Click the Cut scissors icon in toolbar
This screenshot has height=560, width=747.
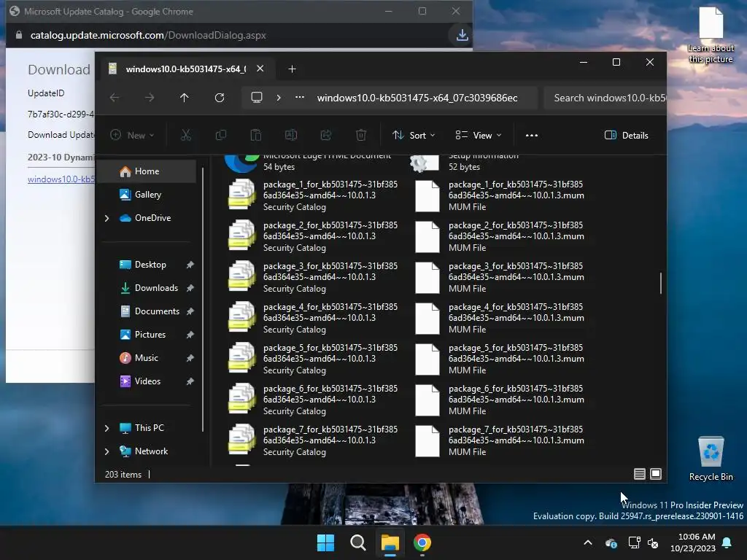(x=186, y=135)
